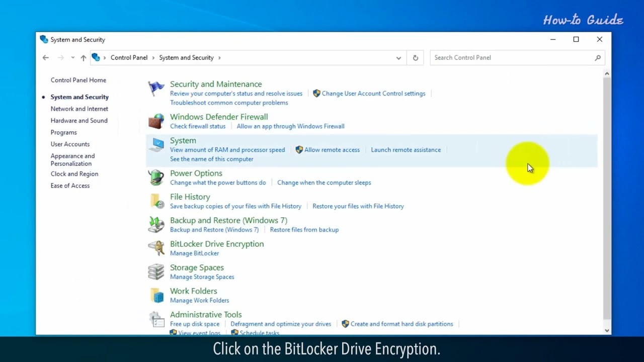
Task: Click the vertical scrollbar thumb
Action: pos(607,198)
